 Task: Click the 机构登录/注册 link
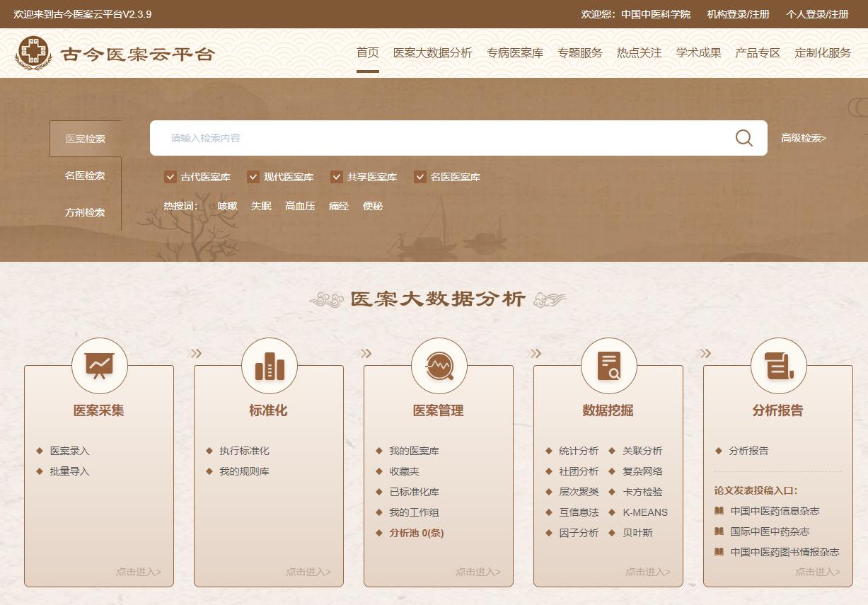tap(739, 14)
